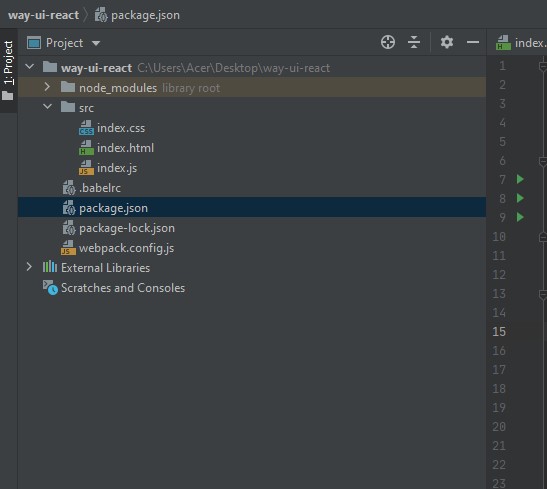547x489 pixels.
Task: Run the script at line 8 gutter arrow
Action: [x=520, y=198]
